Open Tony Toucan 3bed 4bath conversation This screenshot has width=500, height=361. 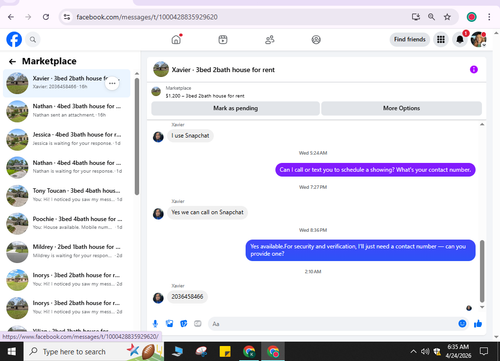[67, 196]
